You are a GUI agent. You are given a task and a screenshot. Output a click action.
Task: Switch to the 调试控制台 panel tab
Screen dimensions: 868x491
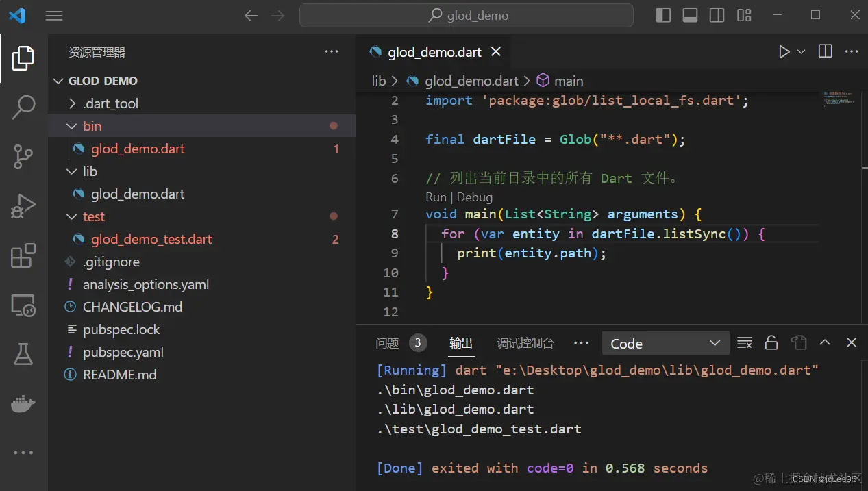coord(525,343)
